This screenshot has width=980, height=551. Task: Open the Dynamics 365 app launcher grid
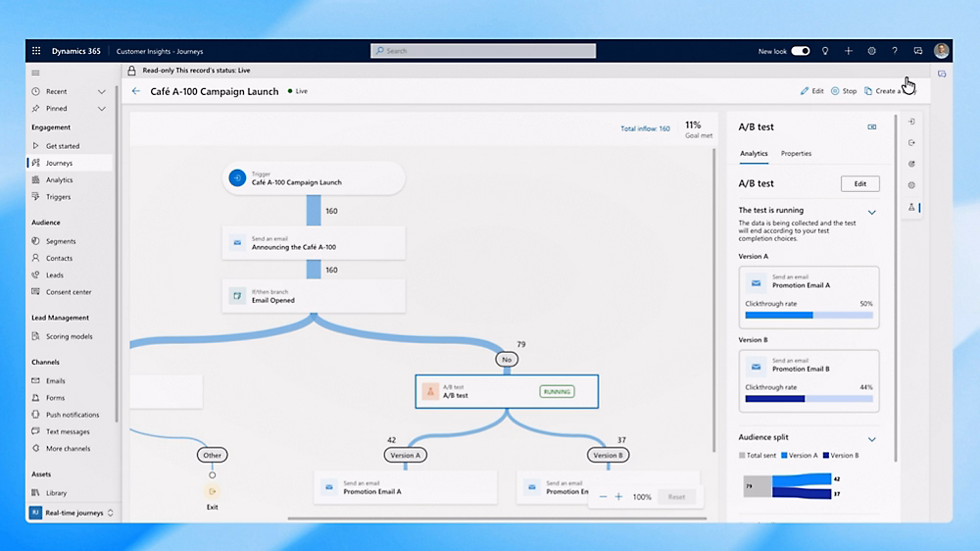[36, 51]
